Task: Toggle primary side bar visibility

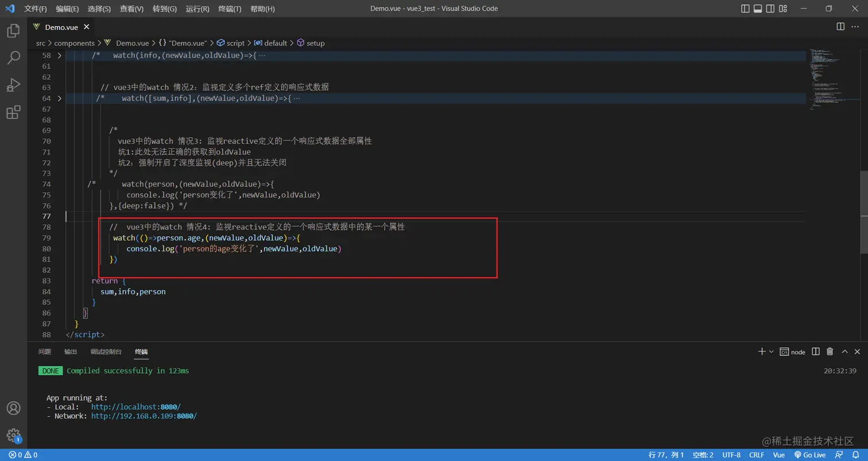Action: (745, 9)
